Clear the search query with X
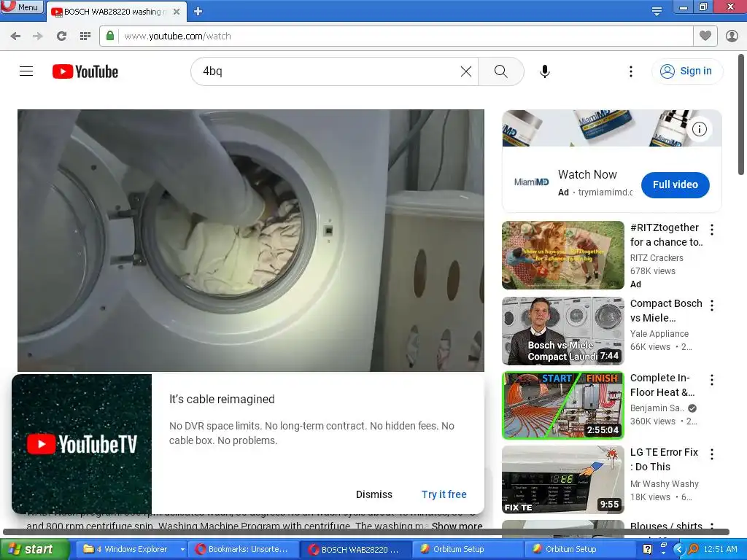This screenshot has height=560, width=747. click(x=466, y=71)
